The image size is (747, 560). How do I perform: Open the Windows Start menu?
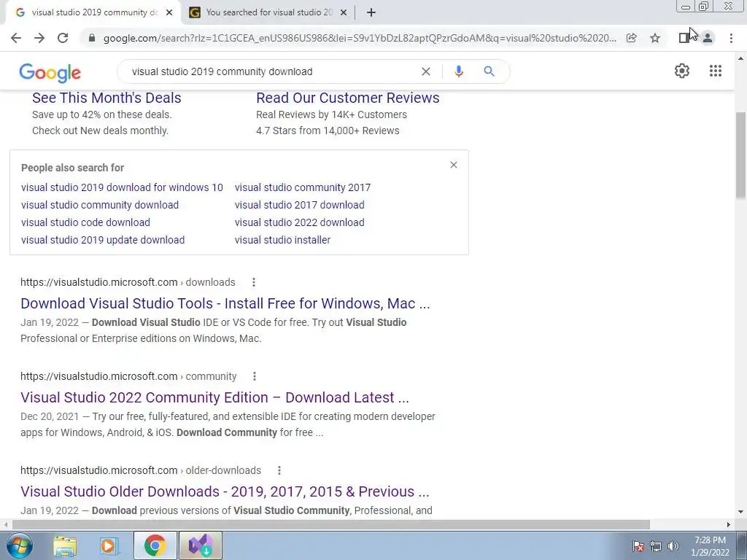(x=19, y=545)
